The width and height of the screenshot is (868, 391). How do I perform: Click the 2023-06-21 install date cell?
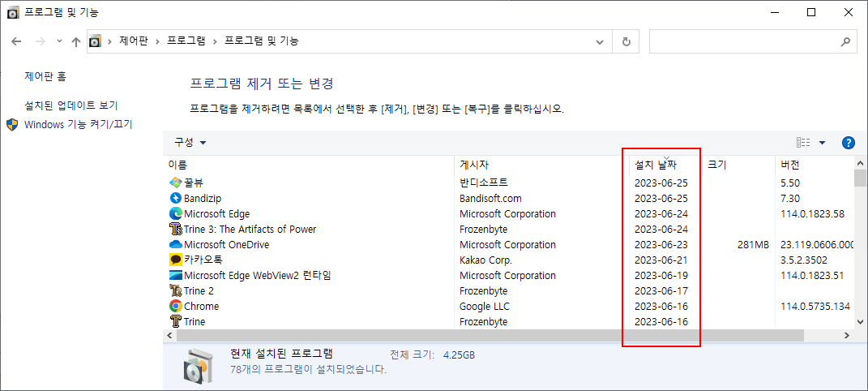[x=661, y=260]
